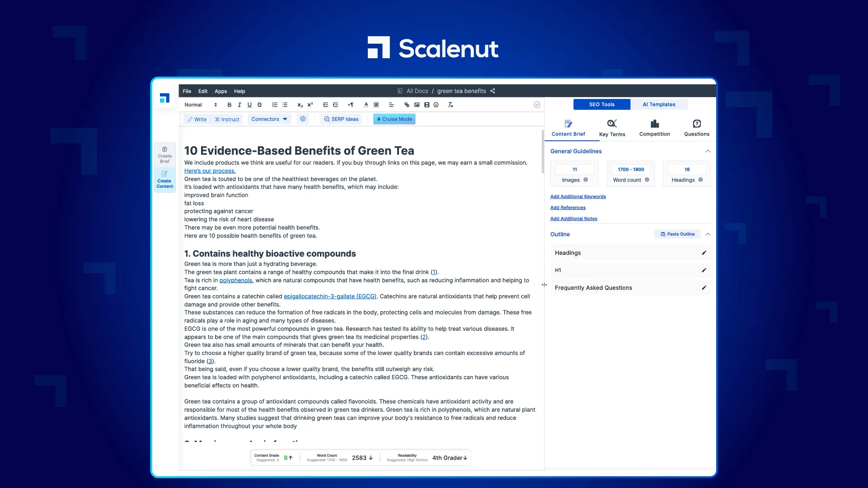Switch to the SEO Tools tab
This screenshot has height=488, width=868.
[x=601, y=104]
